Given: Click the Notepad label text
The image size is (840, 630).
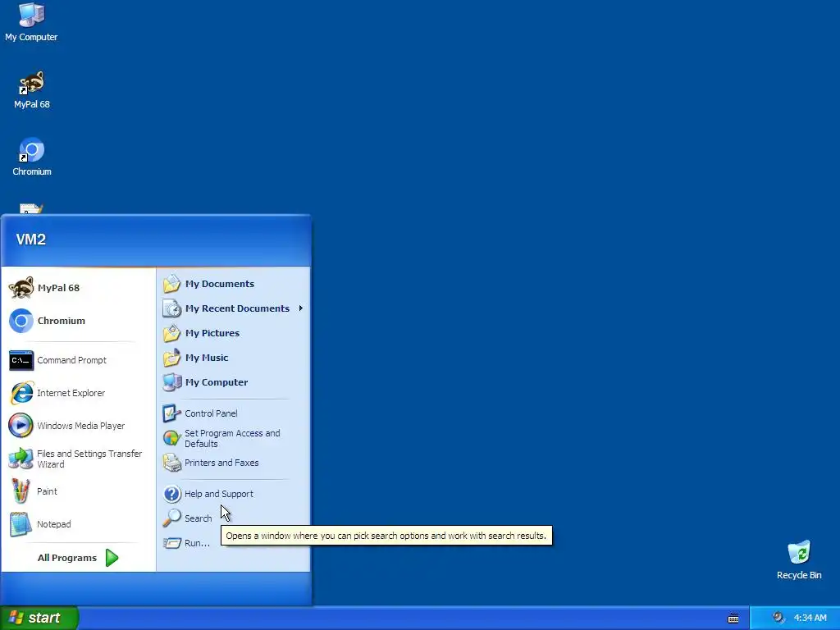Looking at the screenshot, I should tap(53, 524).
